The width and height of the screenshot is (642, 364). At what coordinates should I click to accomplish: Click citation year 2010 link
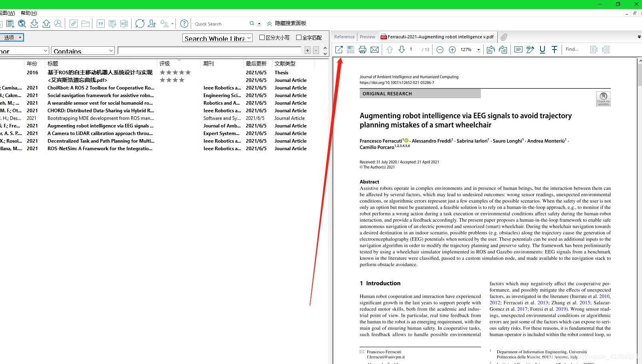coord(604,296)
